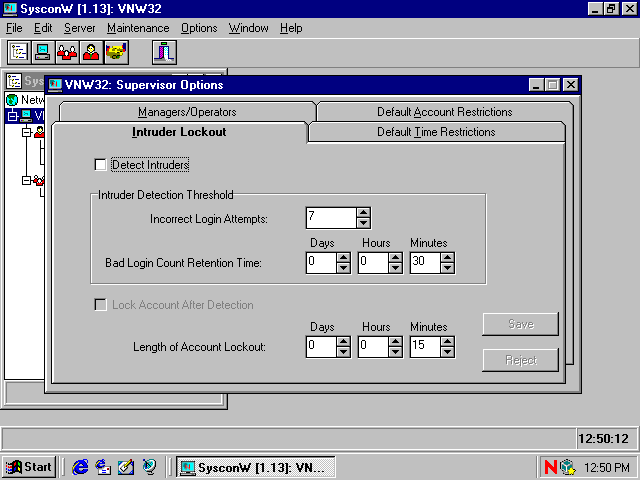640x480 pixels.
Task: Click the notepad quick launch icon
Action: 126,467
